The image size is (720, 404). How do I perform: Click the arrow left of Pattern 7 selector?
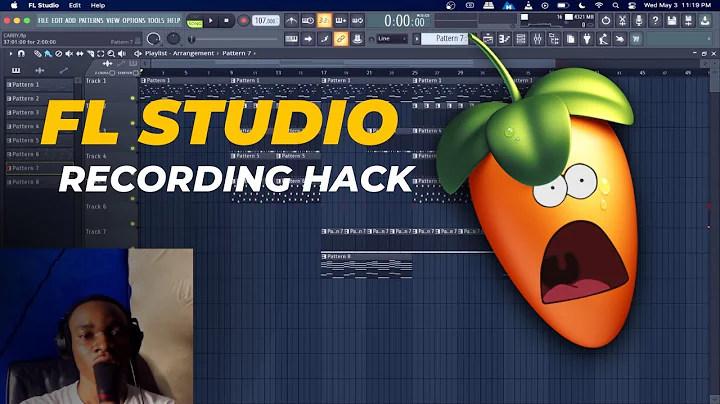416,39
